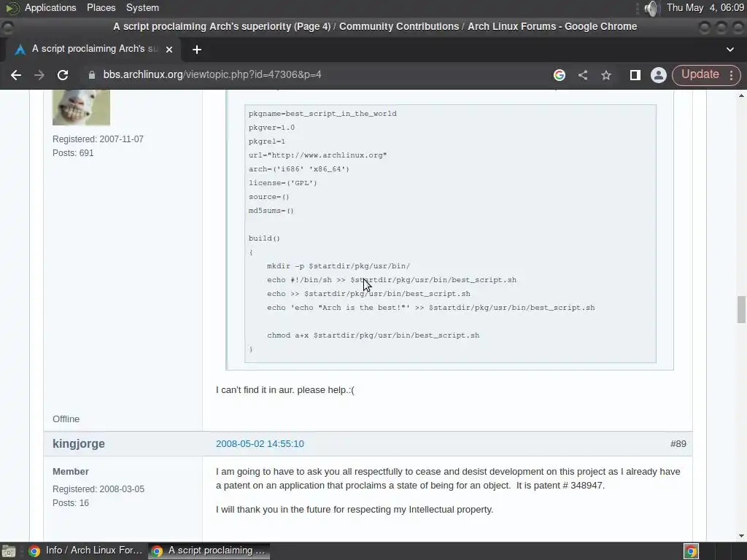Viewport: 747px width, 560px height.
Task: Click 'I can't find it in aur' text
Action: pyautogui.click(x=285, y=390)
